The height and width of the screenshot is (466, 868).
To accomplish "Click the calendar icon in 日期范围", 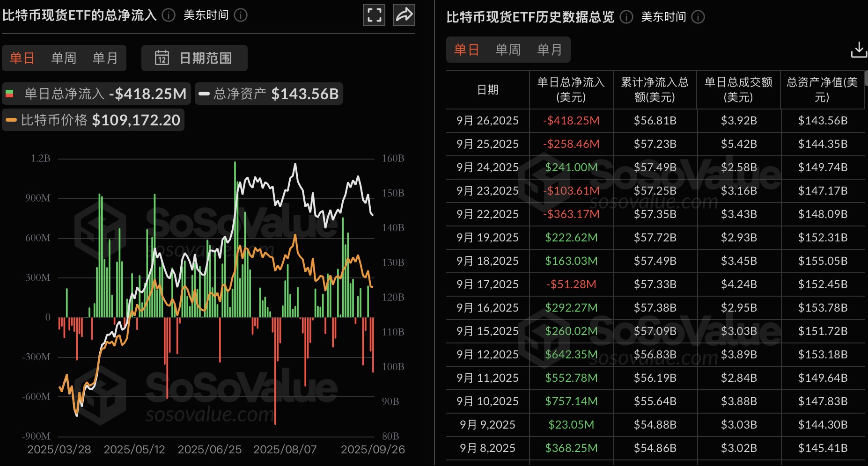I will (162, 58).
